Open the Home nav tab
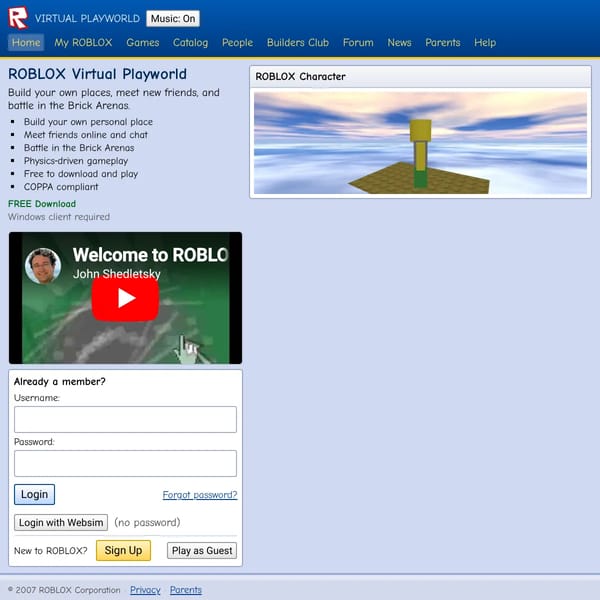 click(26, 42)
